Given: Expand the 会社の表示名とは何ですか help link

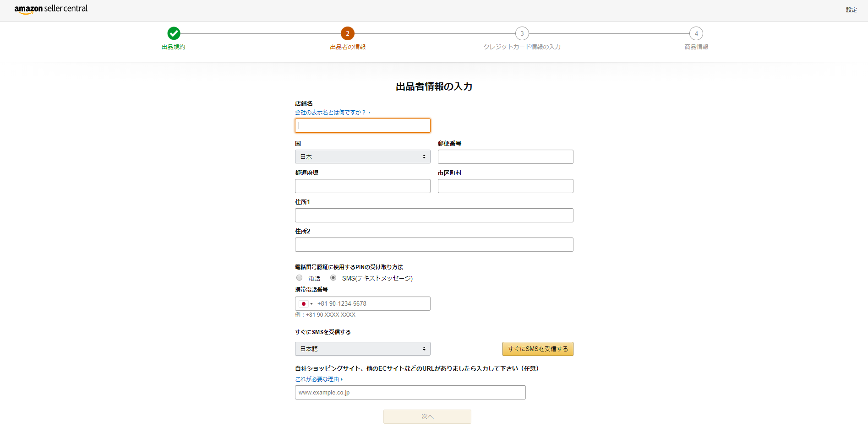Looking at the screenshot, I should coord(332,112).
